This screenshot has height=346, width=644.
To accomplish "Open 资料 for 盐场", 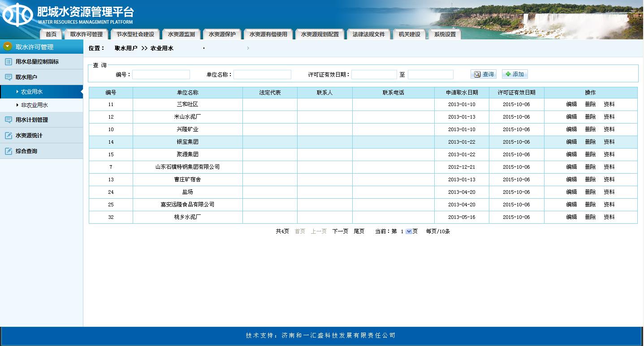I will [609, 192].
